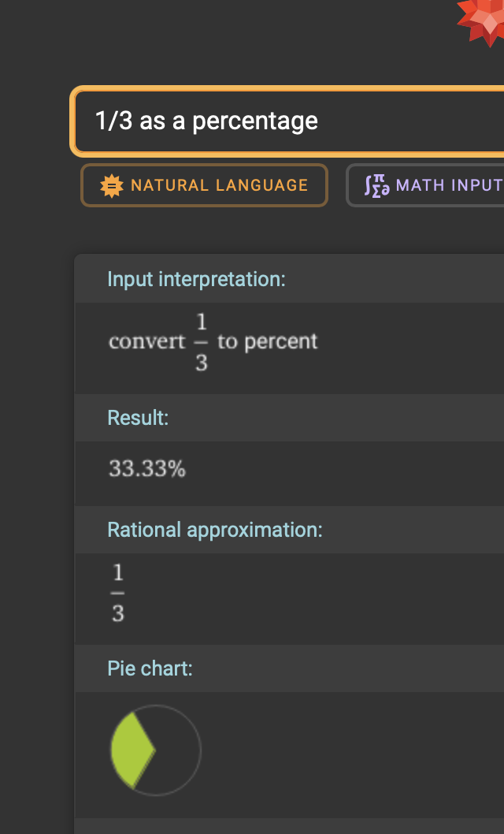
Task: Click the Input interpretation pod heading
Action: point(196,279)
